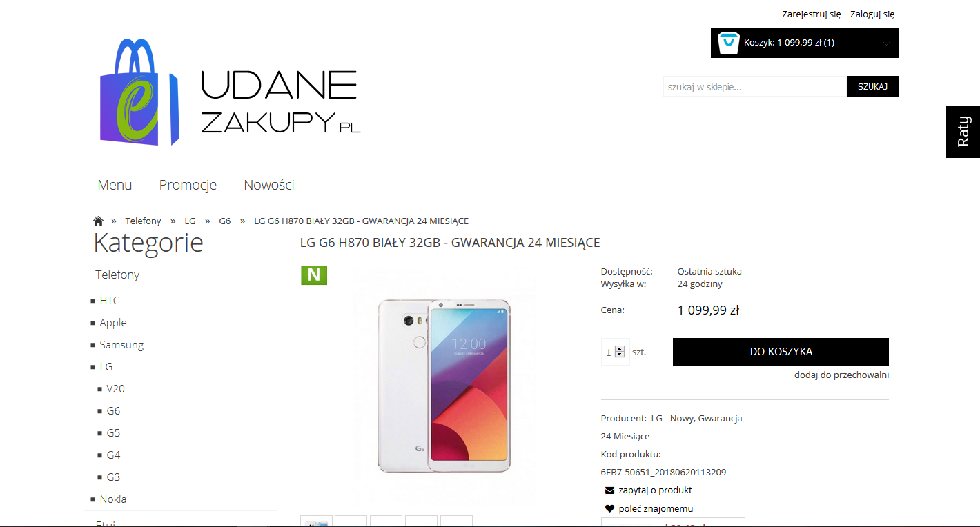Open the Promocje menu item
980x527 pixels.
[x=188, y=185]
